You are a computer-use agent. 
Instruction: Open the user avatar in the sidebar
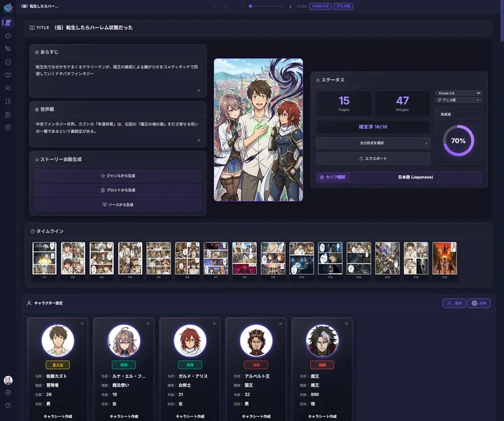click(x=8, y=380)
